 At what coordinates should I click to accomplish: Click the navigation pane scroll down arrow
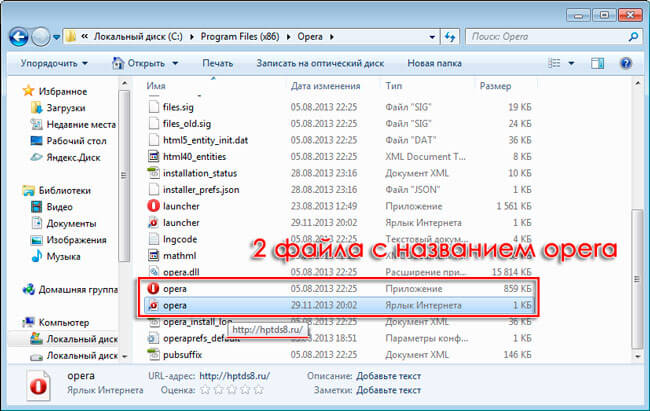[124, 356]
